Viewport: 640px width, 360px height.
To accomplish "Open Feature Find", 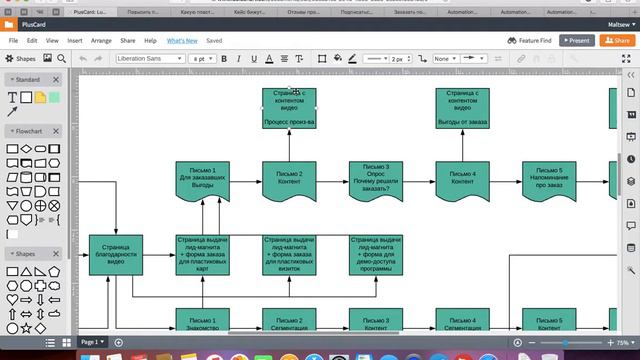I will (x=529, y=40).
